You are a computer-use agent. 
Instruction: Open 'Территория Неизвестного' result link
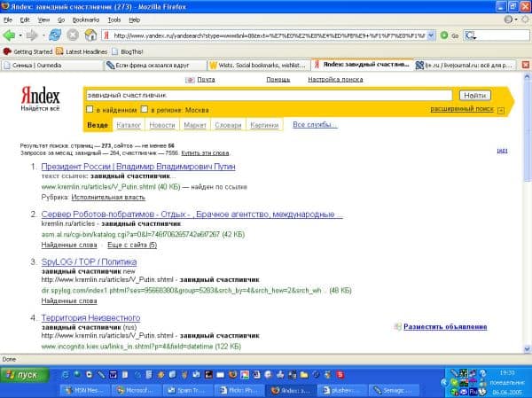click(x=90, y=318)
